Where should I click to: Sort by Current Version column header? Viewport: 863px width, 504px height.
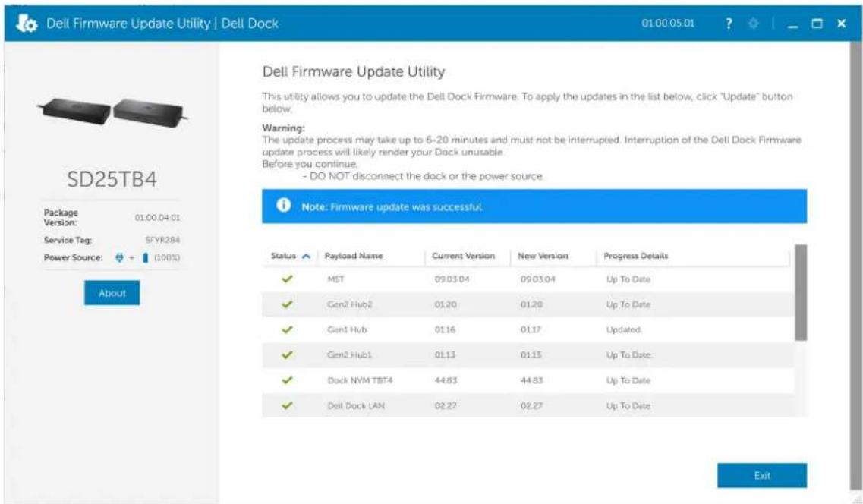point(464,256)
